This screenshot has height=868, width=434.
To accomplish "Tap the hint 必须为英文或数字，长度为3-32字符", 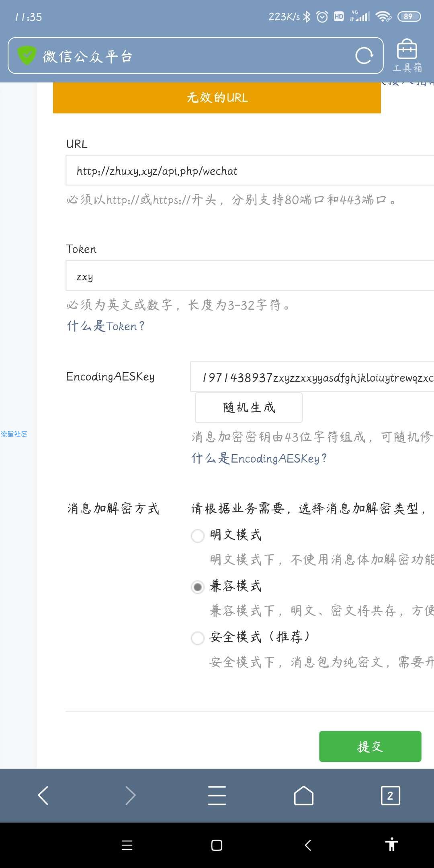I will (178, 305).
